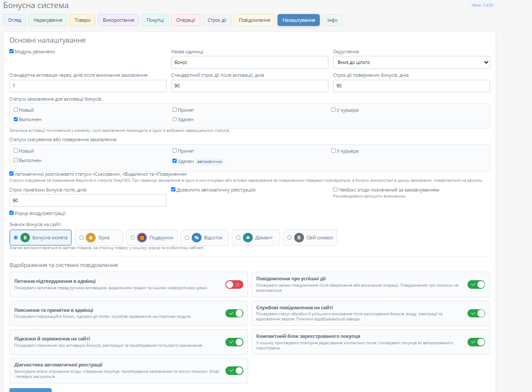The width and height of the screenshot is (532, 392).
Task: Uncheck Выполнен under activation statuses
Action: point(16,119)
